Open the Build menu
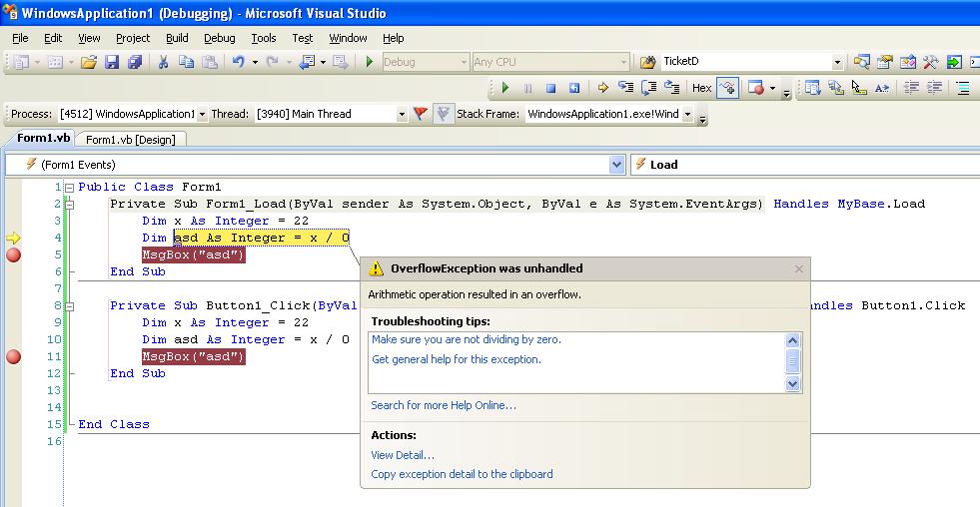Screen dimensions: 980x507 pos(177,38)
